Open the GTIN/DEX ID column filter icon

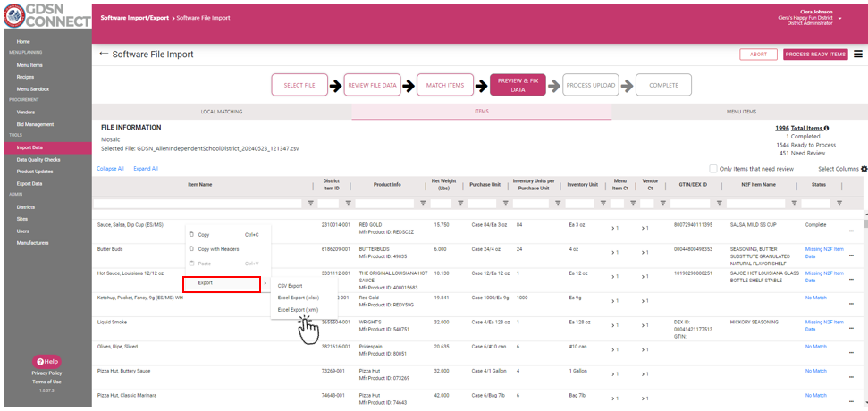pos(719,203)
